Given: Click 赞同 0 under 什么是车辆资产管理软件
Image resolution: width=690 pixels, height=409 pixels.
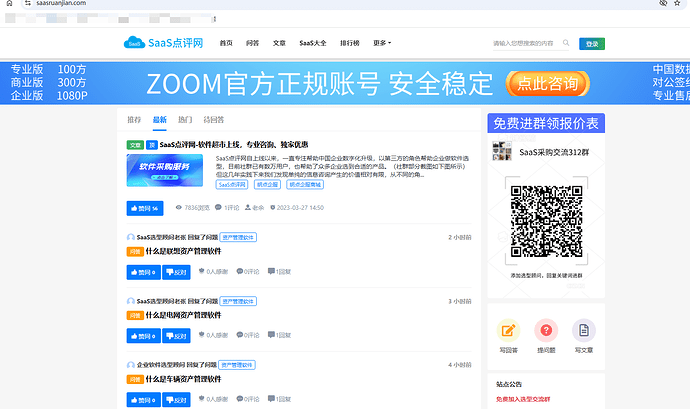Looking at the screenshot, I should [143, 400].
